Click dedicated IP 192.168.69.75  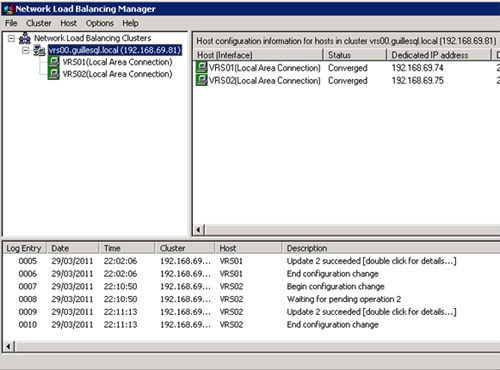click(x=418, y=80)
